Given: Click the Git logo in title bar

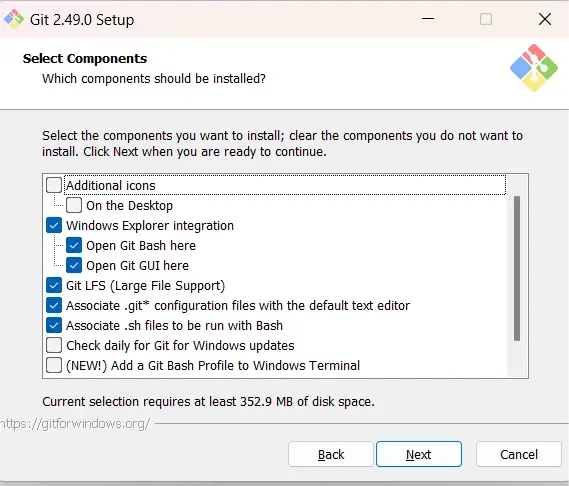Looking at the screenshot, I should click(13, 19).
